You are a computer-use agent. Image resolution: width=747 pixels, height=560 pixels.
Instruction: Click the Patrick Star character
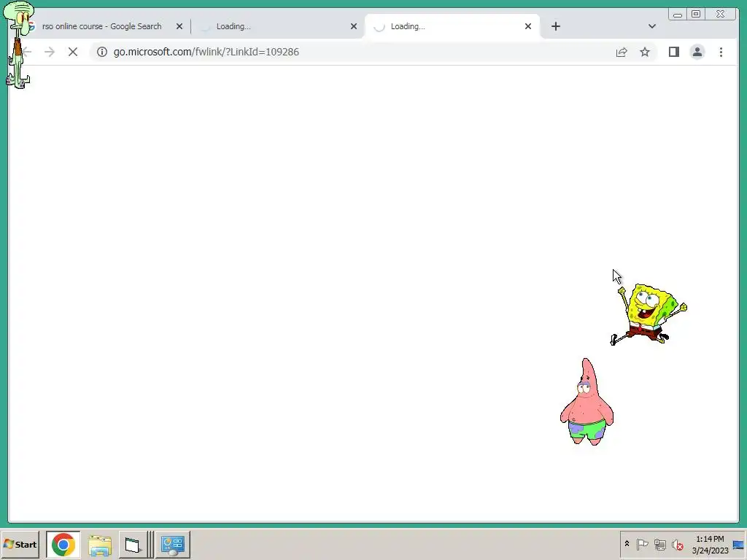point(587,402)
